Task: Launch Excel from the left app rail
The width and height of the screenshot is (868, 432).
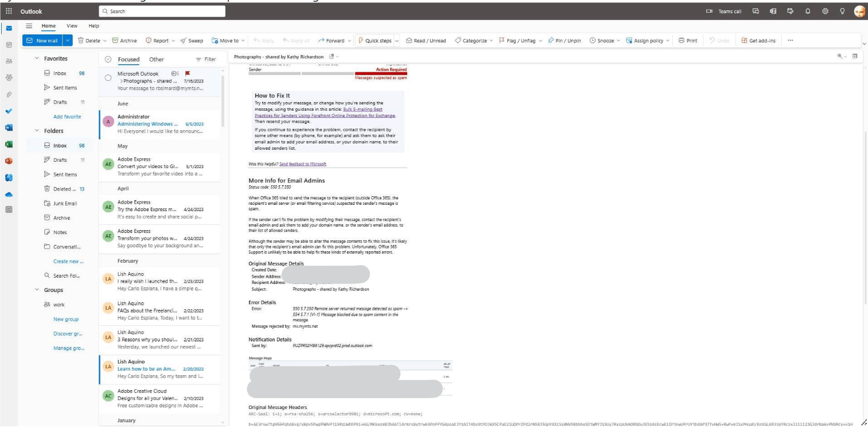Action: 9,144
